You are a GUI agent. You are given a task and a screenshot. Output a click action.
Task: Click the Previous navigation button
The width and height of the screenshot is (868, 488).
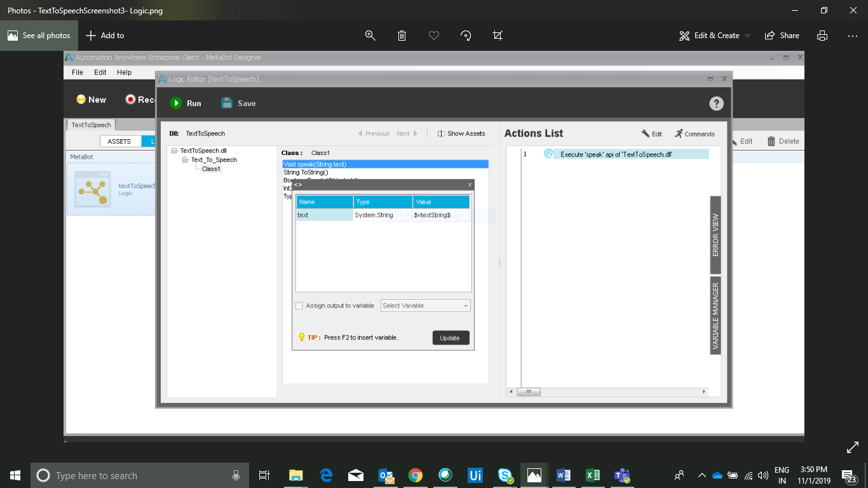pos(374,133)
